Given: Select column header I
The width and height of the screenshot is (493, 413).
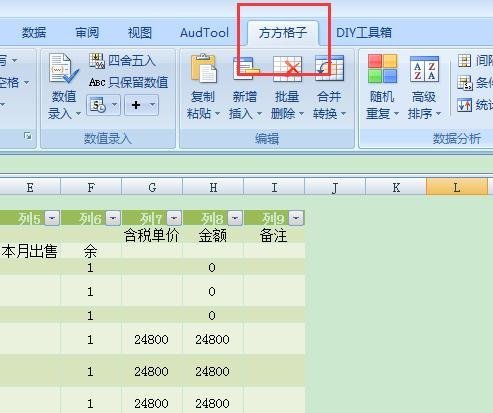Looking at the screenshot, I should [274, 187].
